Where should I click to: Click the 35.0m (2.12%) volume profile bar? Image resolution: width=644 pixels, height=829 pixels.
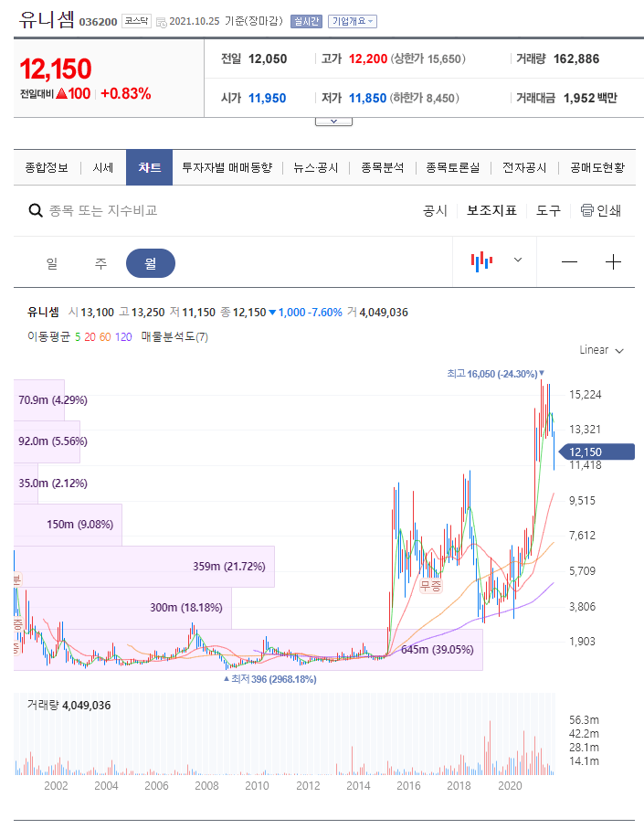click(x=26, y=484)
